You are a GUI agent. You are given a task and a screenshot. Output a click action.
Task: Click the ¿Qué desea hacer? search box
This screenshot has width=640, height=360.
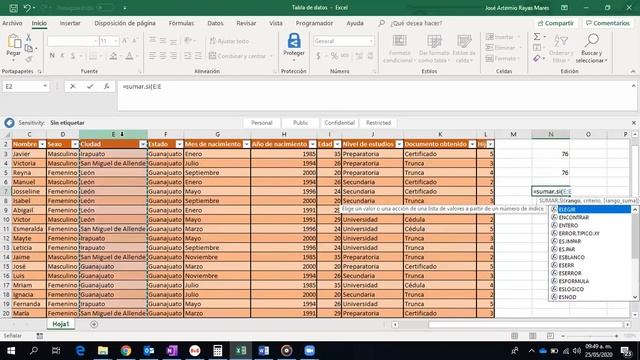[x=416, y=23]
